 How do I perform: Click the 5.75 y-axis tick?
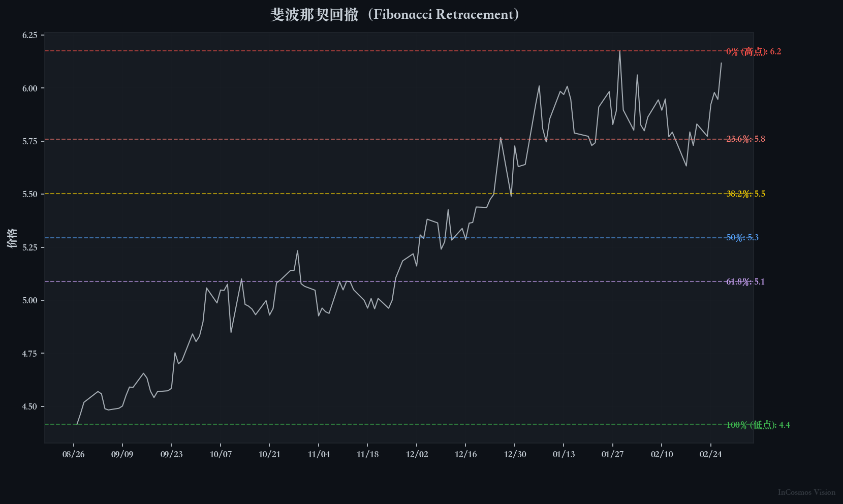(30, 141)
